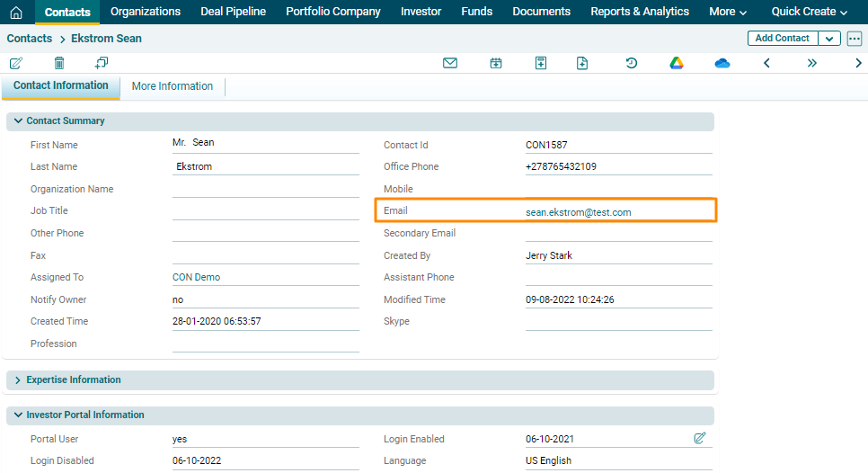This screenshot has height=473, width=868.
Task: Click the Add Contact button
Action: (782, 39)
